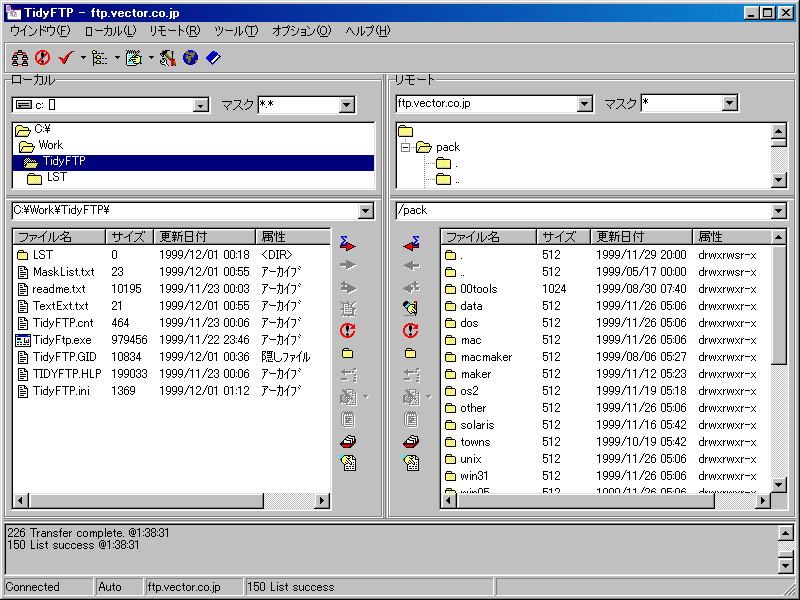Open the dropdown arrow beside the folder tree icon

click(117, 58)
